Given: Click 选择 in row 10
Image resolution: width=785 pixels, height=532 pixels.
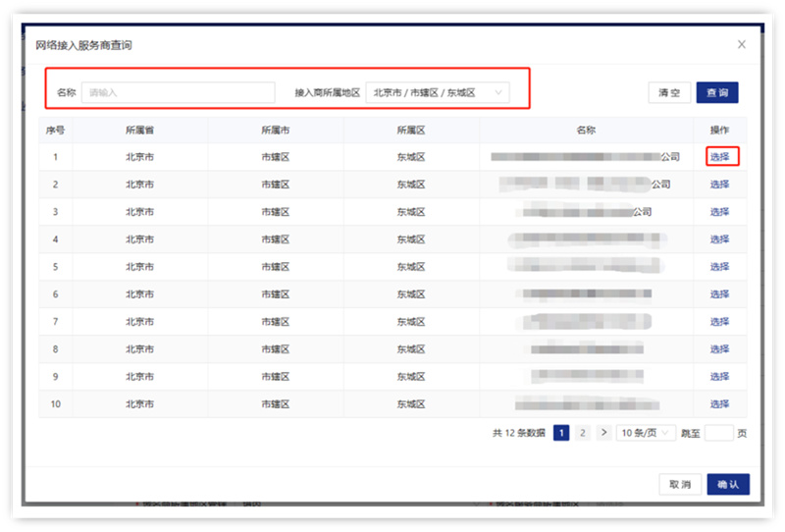Looking at the screenshot, I should click(x=720, y=404).
